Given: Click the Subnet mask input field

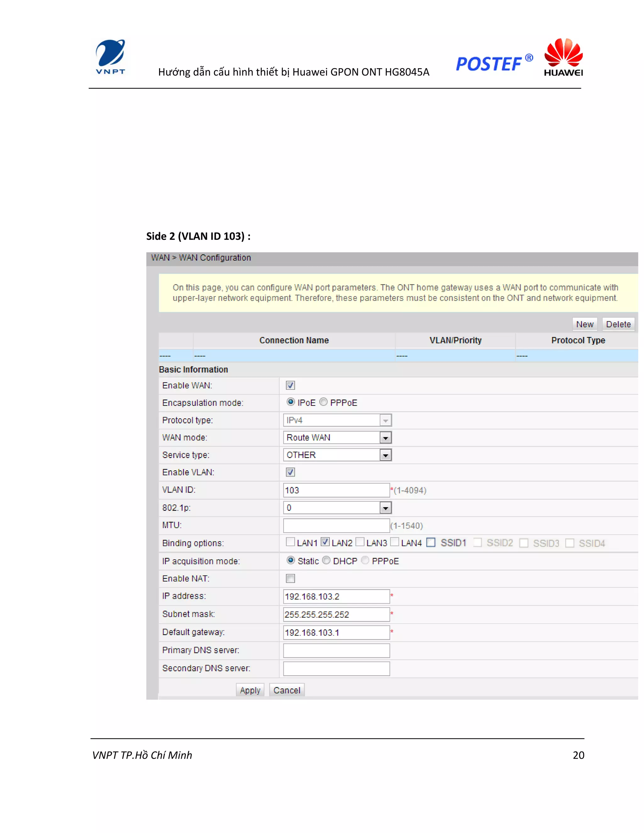Looking at the screenshot, I should 336,615.
